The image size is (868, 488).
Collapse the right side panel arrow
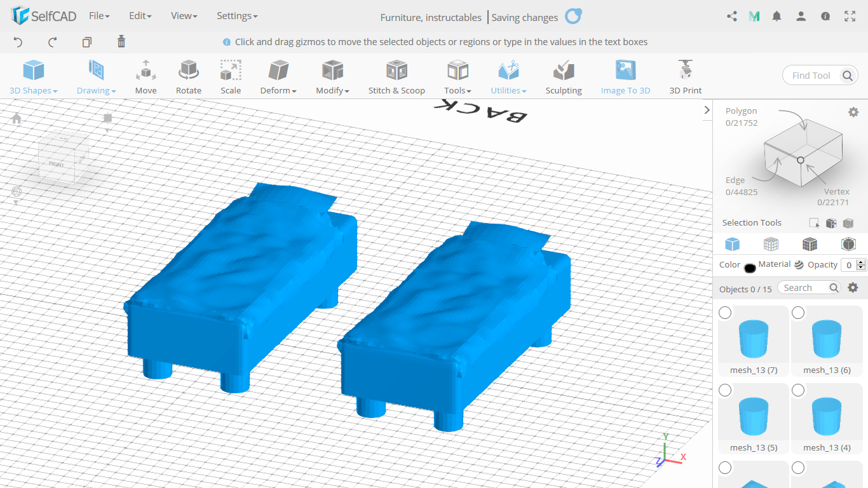(707, 110)
